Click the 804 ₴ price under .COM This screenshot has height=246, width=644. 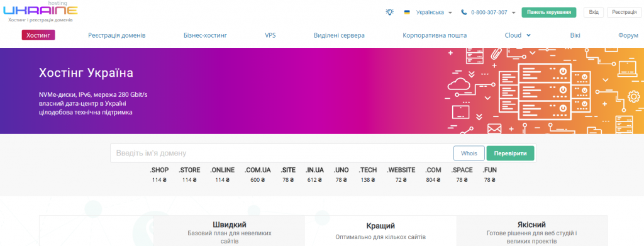click(x=433, y=180)
